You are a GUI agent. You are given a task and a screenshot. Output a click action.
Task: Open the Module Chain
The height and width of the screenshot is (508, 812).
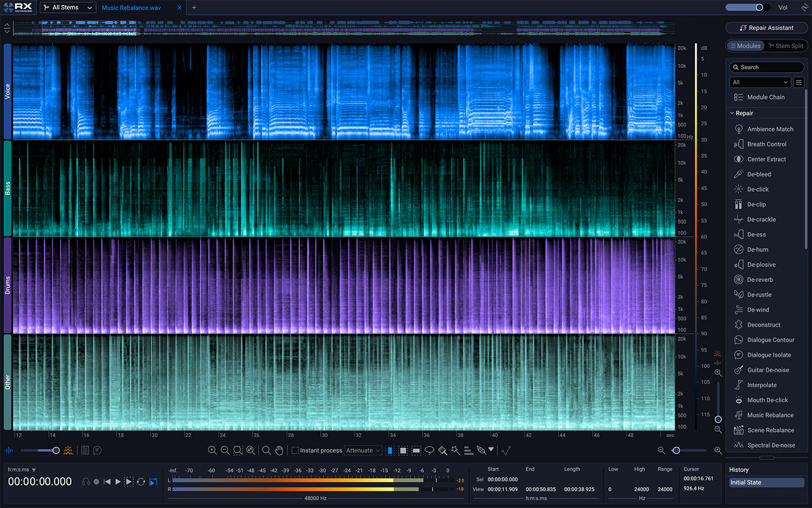coord(766,98)
